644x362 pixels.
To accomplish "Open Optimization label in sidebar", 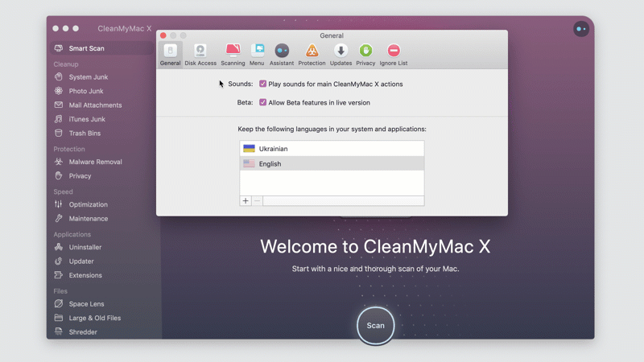I will (x=89, y=204).
